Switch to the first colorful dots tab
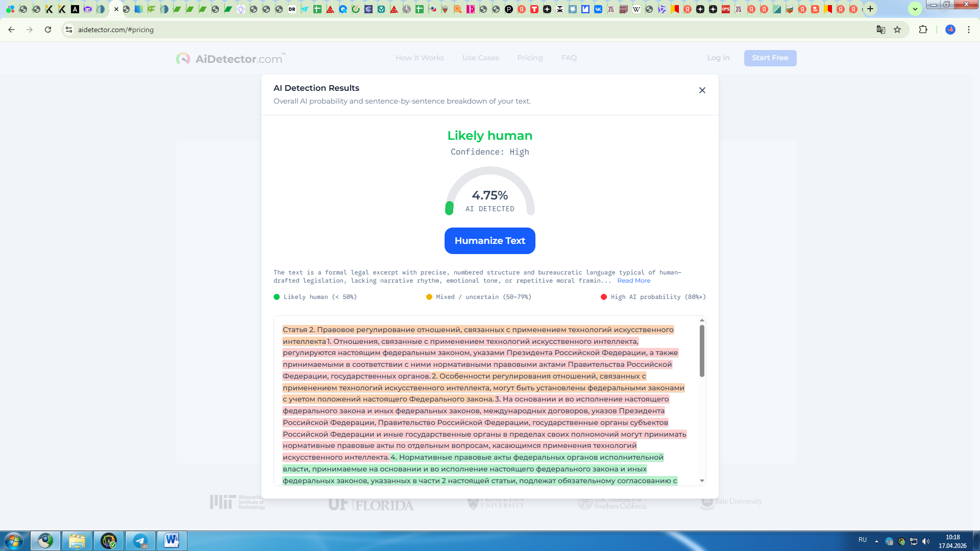The height and width of the screenshot is (551, 980). [10, 9]
